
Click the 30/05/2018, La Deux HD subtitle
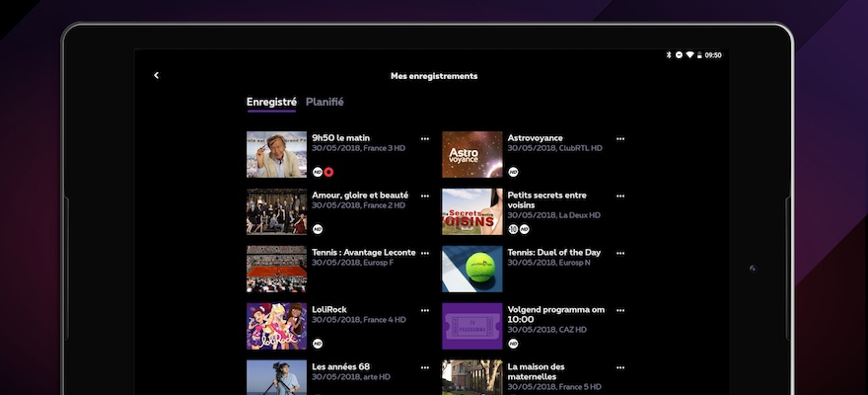554,215
